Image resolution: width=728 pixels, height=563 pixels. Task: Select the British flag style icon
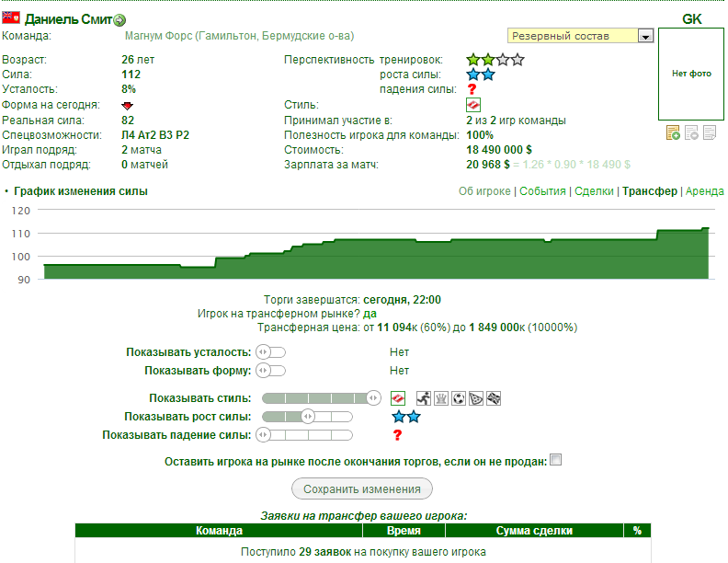(494, 398)
